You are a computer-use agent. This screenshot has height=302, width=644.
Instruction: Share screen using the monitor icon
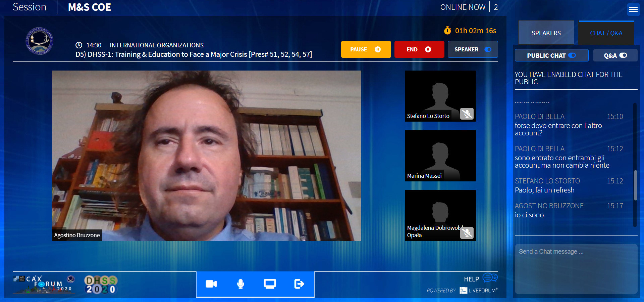pyautogui.click(x=270, y=284)
